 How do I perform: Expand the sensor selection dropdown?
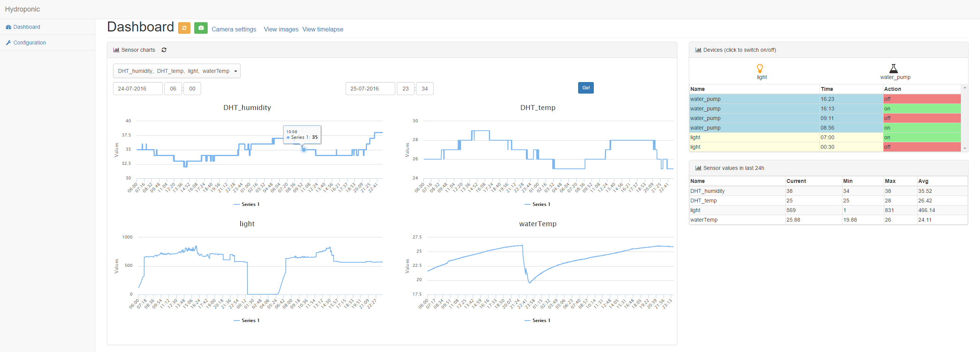pyautogui.click(x=177, y=71)
